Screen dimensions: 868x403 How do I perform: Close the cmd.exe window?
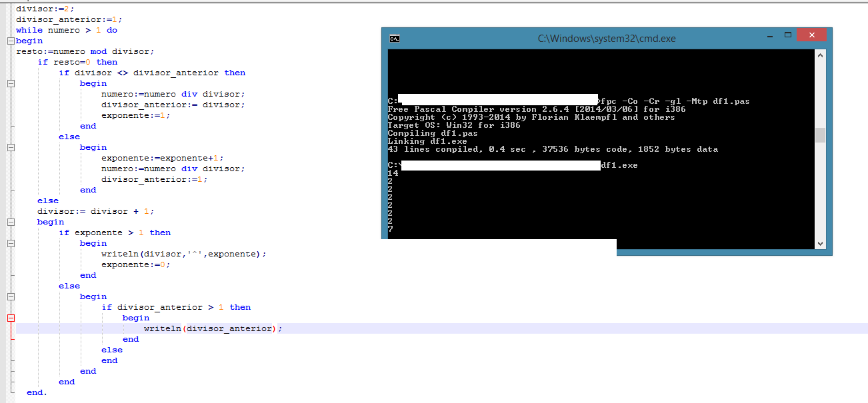(811, 35)
